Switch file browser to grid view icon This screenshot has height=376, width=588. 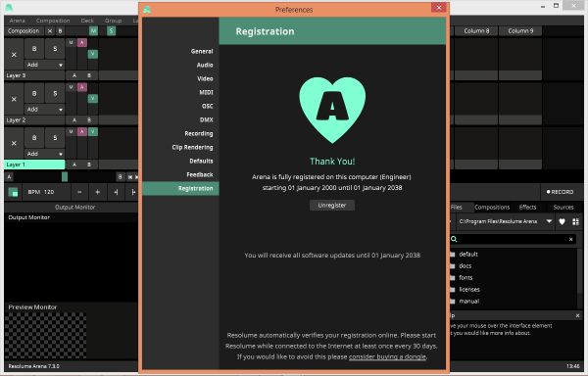(575, 221)
